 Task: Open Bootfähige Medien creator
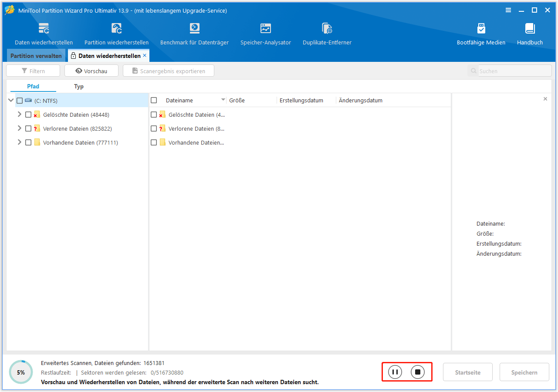point(481,34)
